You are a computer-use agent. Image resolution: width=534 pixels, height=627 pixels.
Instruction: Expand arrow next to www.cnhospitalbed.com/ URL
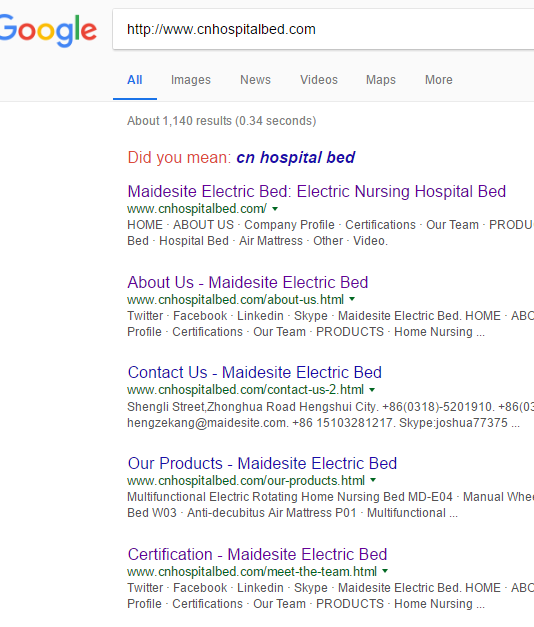pos(275,209)
